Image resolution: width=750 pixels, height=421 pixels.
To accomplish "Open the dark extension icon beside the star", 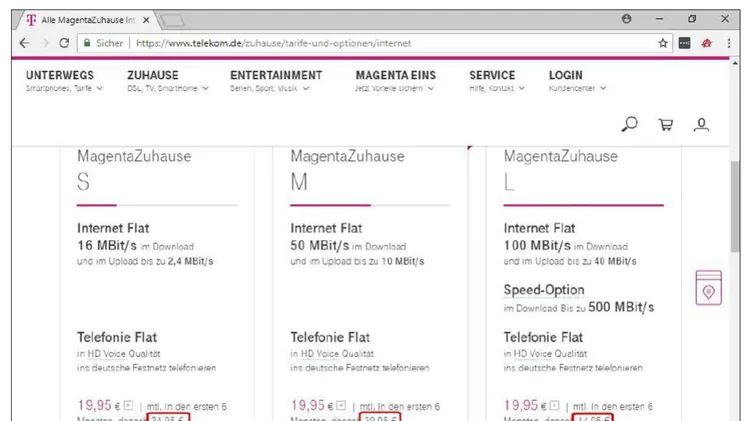I will (x=684, y=43).
